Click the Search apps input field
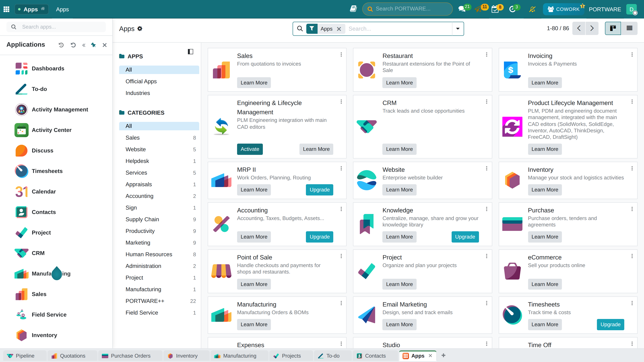The height and width of the screenshot is (362, 644). point(56,27)
